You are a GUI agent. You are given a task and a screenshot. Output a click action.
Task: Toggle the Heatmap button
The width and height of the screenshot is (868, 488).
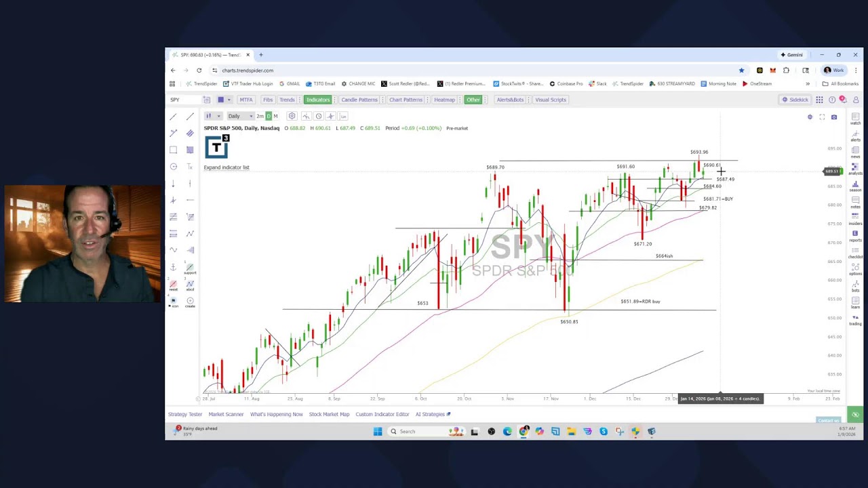pyautogui.click(x=444, y=100)
